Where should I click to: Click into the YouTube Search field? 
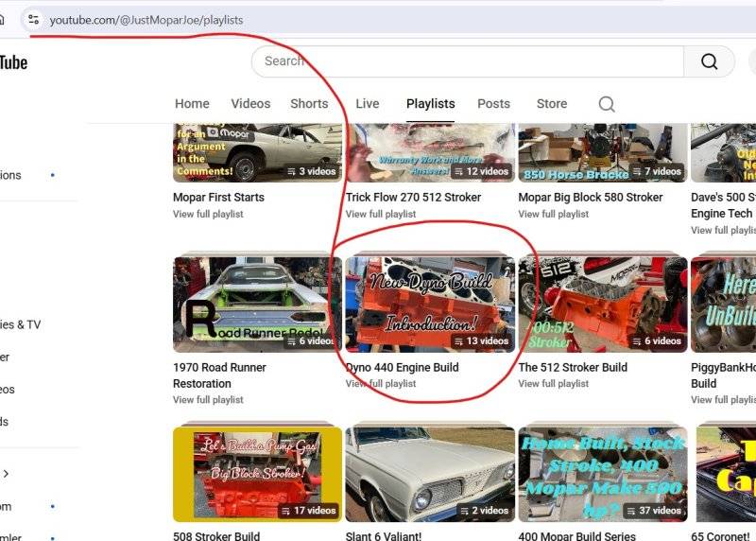(x=468, y=61)
